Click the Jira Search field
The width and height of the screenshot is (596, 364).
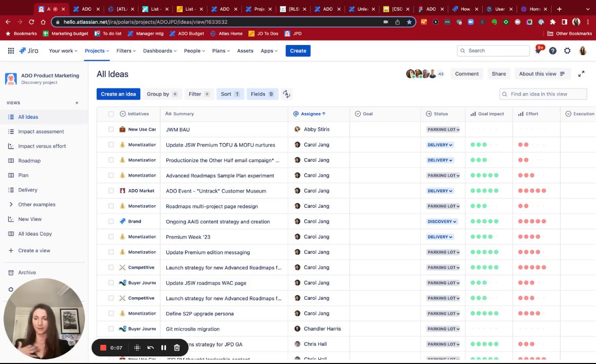point(493,51)
